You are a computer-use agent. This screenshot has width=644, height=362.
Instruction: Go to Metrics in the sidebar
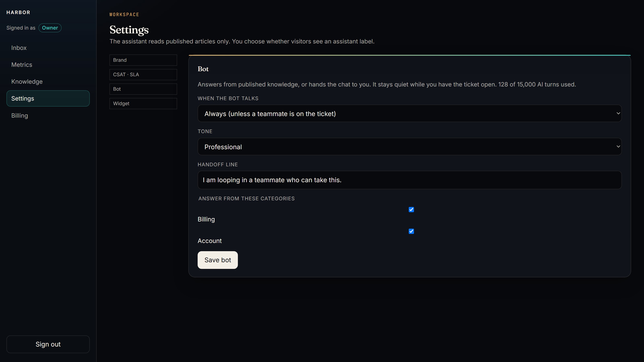click(48, 65)
